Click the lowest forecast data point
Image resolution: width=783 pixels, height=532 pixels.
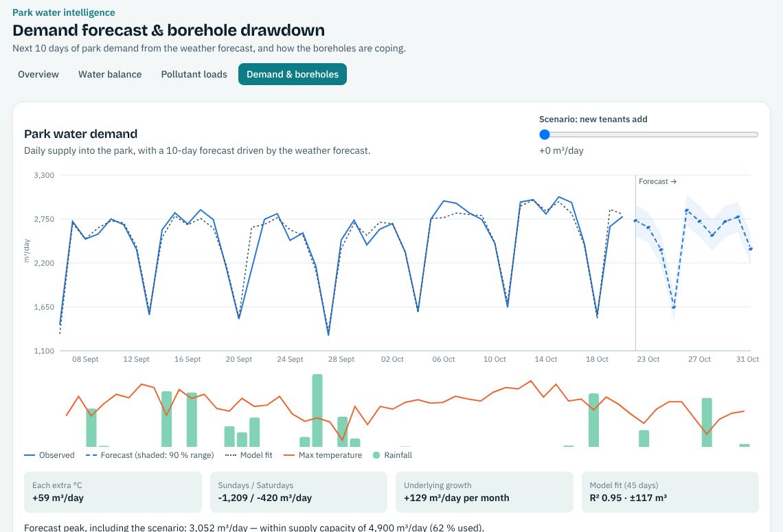pos(674,308)
